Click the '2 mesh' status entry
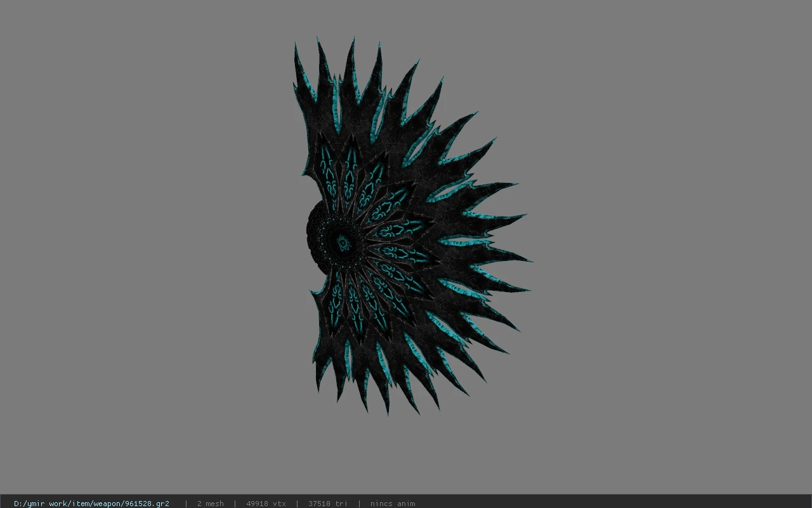Screen dimensions: 812x508 [210, 504]
